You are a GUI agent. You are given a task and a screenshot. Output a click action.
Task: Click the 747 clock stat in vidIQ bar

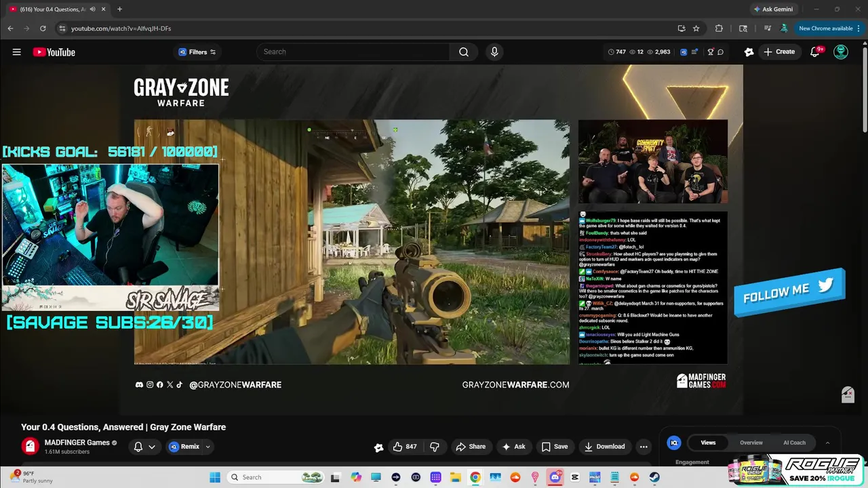(616, 52)
